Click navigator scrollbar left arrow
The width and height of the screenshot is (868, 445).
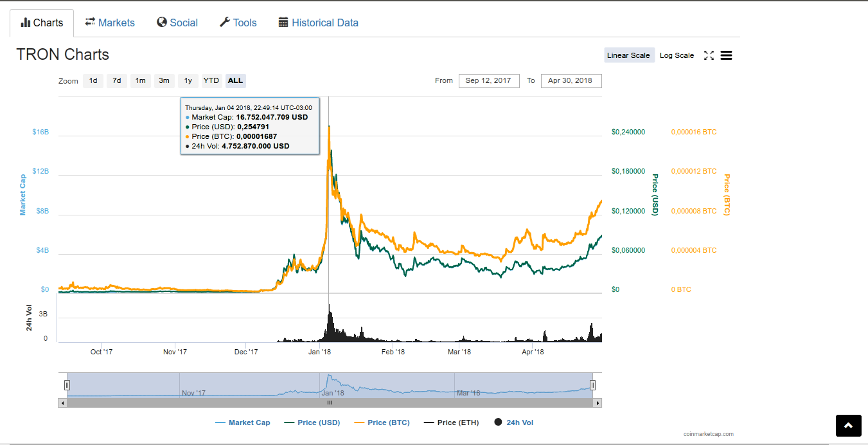pyautogui.click(x=62, y=403)
